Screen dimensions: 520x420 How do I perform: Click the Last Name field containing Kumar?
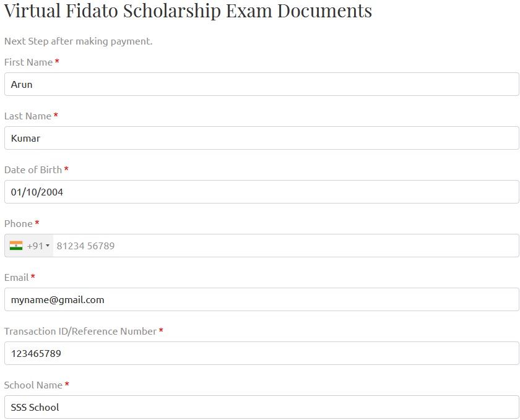click(261, 138)
